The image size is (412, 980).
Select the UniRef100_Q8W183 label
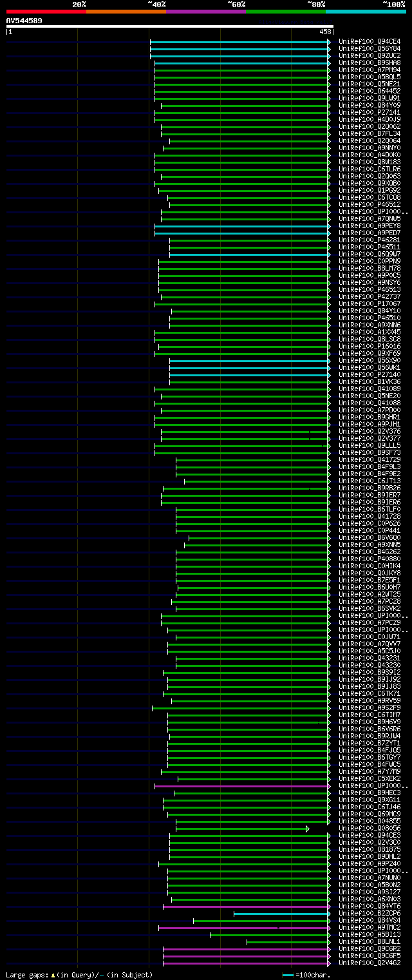click(370, 162)
